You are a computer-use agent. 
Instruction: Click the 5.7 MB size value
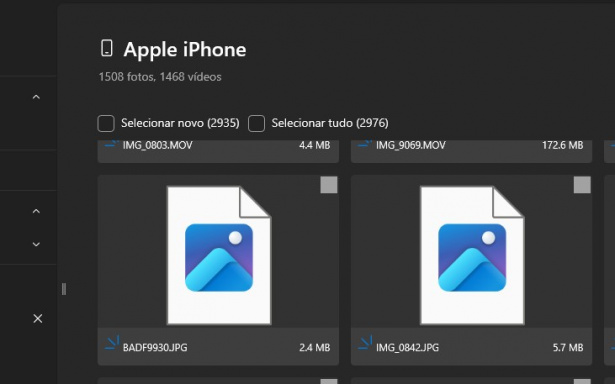pyautogui.click(x=568, y=348)
